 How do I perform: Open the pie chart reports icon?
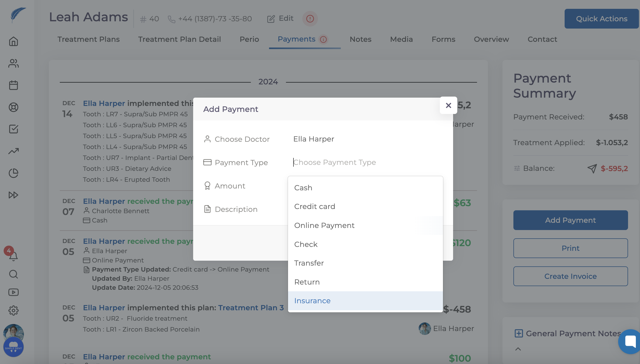pyautogui.click(x=14, y=173)
